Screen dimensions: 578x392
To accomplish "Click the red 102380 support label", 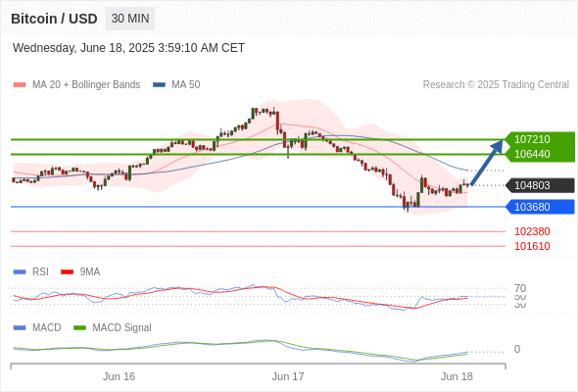I will tap(532, 231).
